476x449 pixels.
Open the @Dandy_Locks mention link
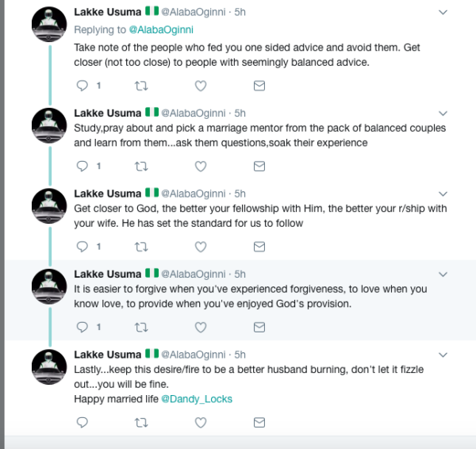tap(197, 399)
